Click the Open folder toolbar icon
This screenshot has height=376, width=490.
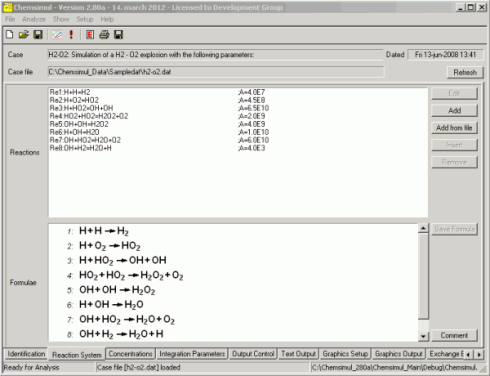(23, 34)
